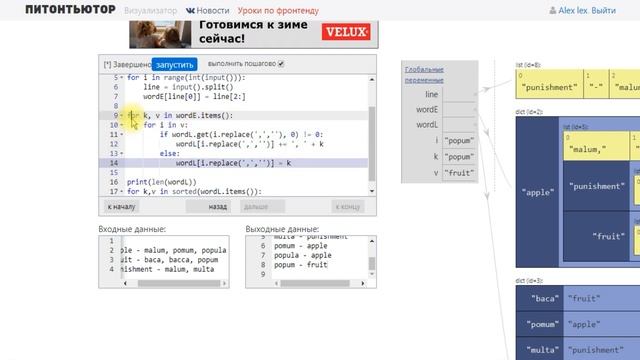
Task: Click the user avatar icon near Alex lex
Action: [553, 11]
